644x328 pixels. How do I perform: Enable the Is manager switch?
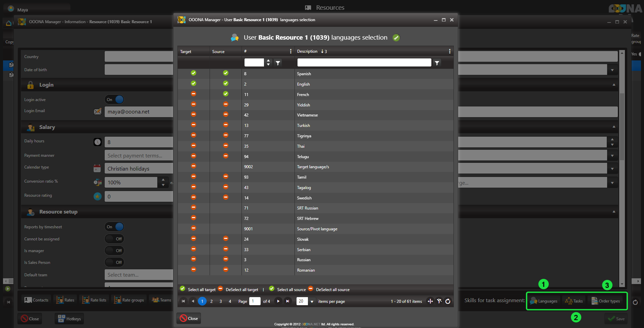pos(114,250)
